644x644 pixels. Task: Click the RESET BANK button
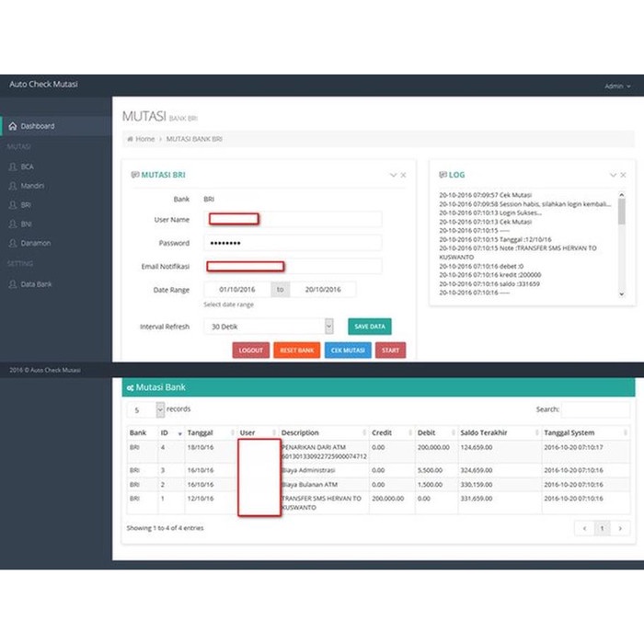coord(297,351)
